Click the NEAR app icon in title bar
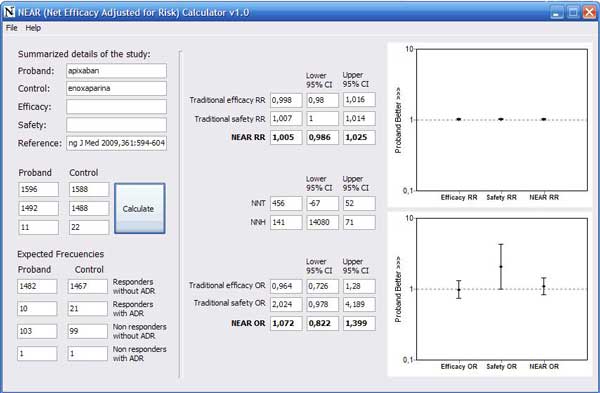This screenshot has width=600, height=393. pos(9,12)
